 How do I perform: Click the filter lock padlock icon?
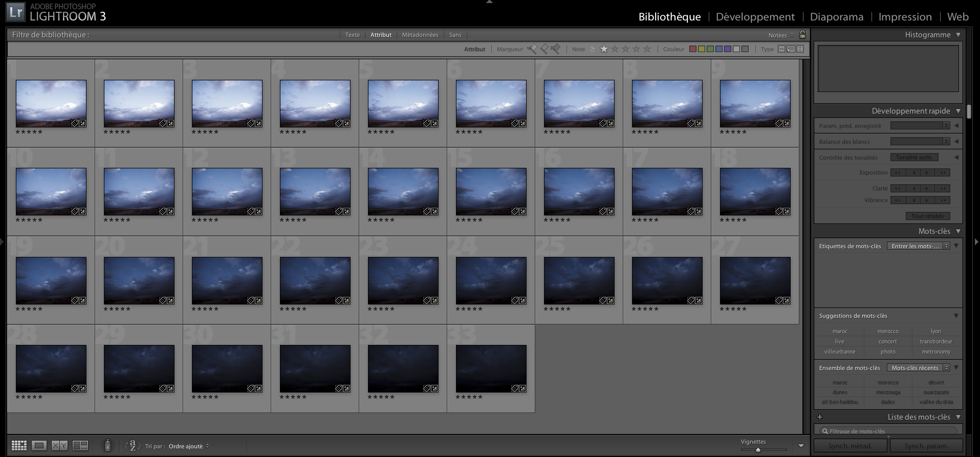802,35
